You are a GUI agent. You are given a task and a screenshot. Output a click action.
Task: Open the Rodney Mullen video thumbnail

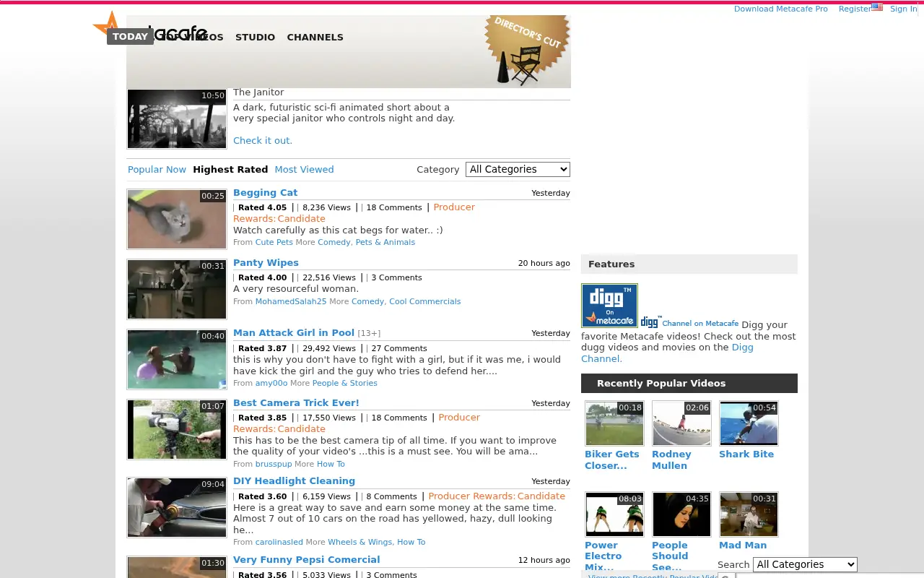[x=681, y=423]
